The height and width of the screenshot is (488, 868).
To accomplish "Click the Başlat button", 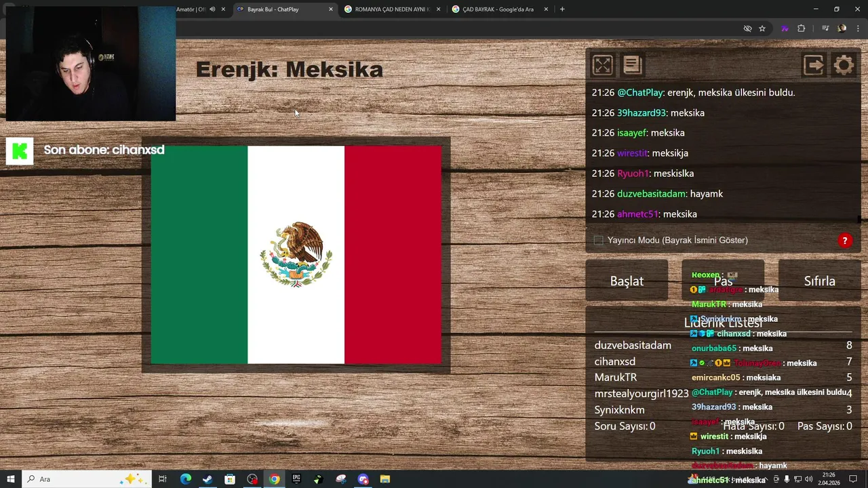I will click(x=627, y=281).
